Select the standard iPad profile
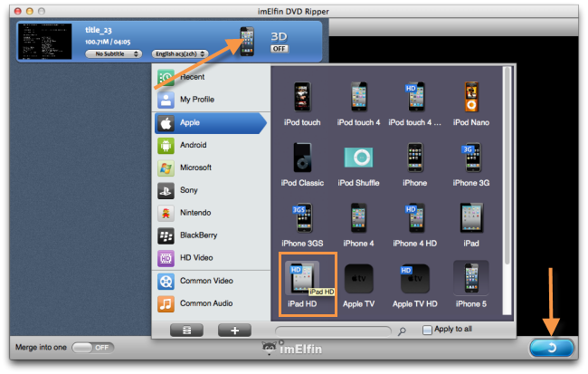The height and width of the screenshot is (374, 588). [x=471, y=225]
